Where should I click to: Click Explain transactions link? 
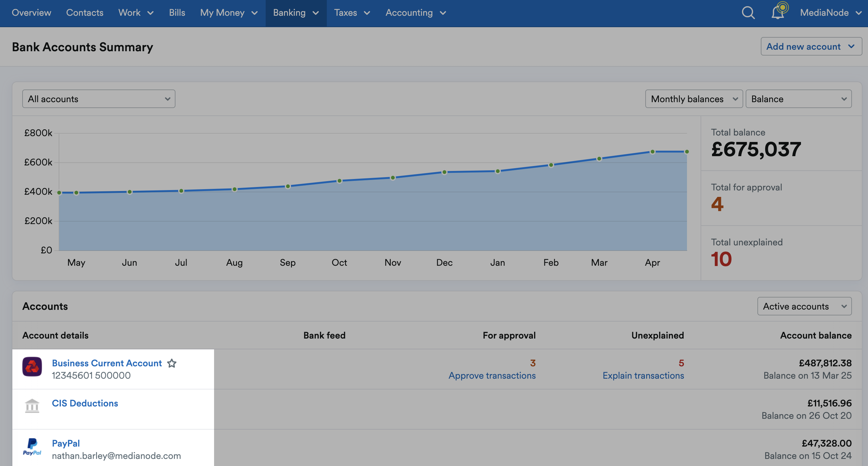pos(643,376)
